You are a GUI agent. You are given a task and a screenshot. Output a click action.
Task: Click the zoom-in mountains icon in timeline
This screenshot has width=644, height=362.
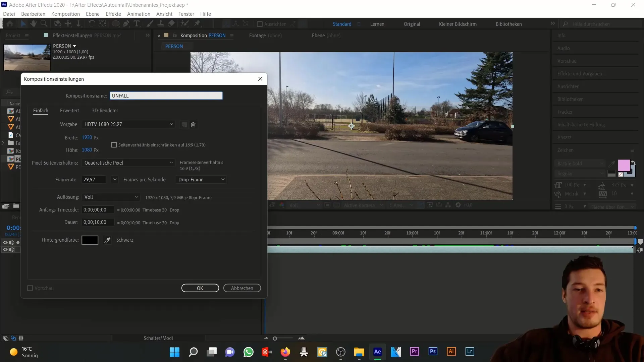point(301,338)
